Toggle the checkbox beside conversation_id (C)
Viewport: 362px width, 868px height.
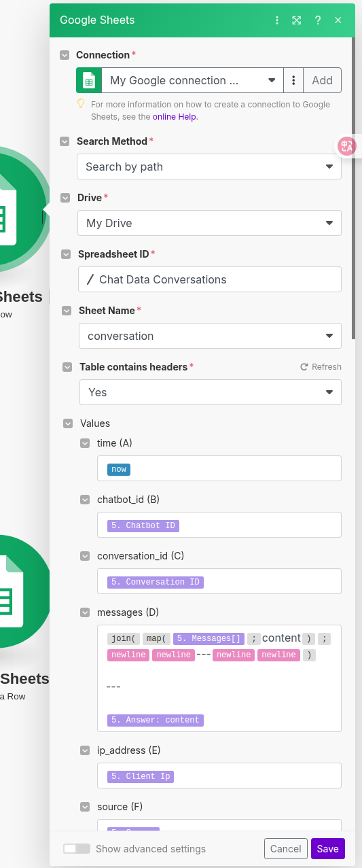click(85, 556)
